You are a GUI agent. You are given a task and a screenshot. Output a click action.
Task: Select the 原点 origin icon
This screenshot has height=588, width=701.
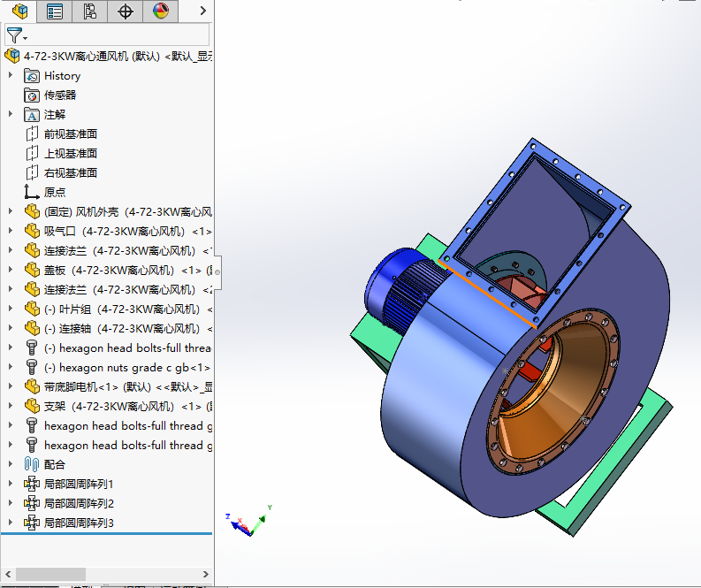tap(31, 192)
